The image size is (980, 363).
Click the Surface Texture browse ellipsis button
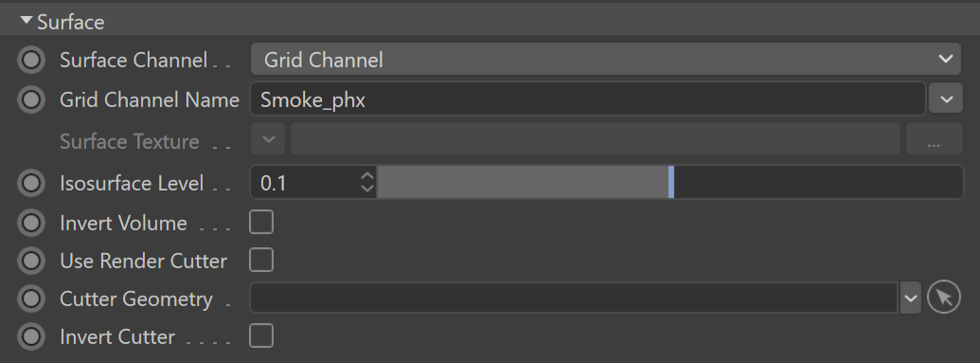[x=934, y=140]
